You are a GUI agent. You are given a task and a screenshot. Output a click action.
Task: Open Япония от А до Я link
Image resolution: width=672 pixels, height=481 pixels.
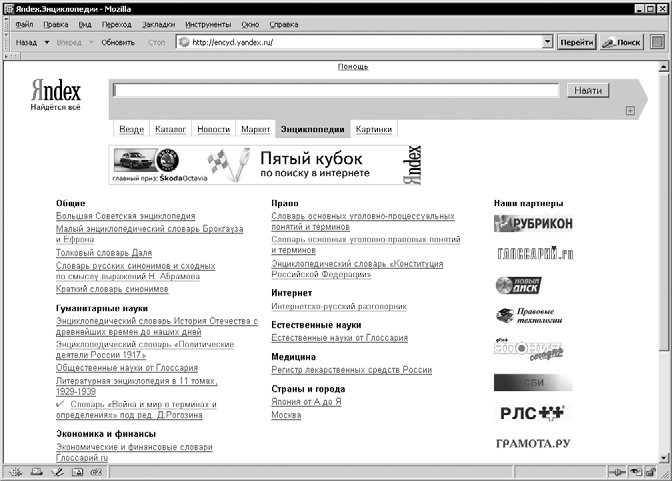click(306, 402)
